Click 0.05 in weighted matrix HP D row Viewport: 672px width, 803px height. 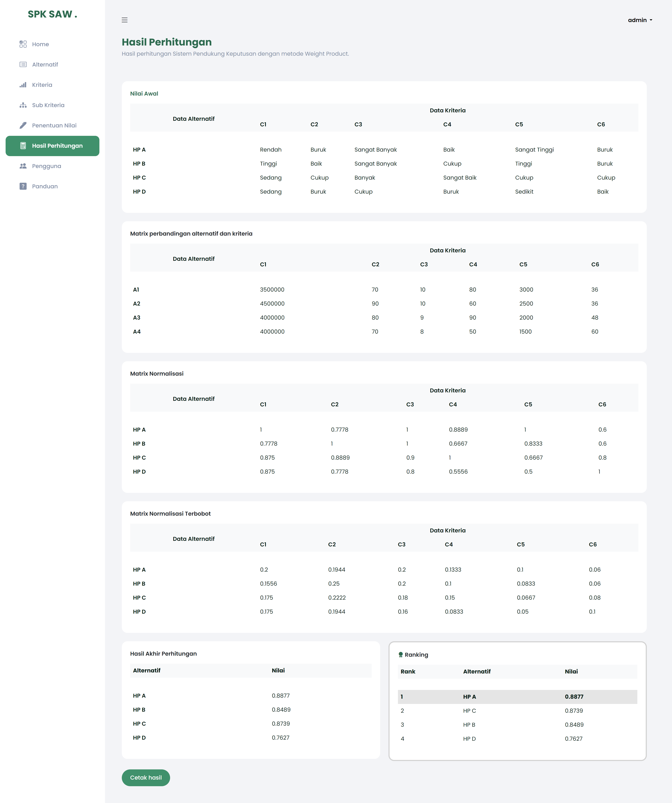coord(523,612)
